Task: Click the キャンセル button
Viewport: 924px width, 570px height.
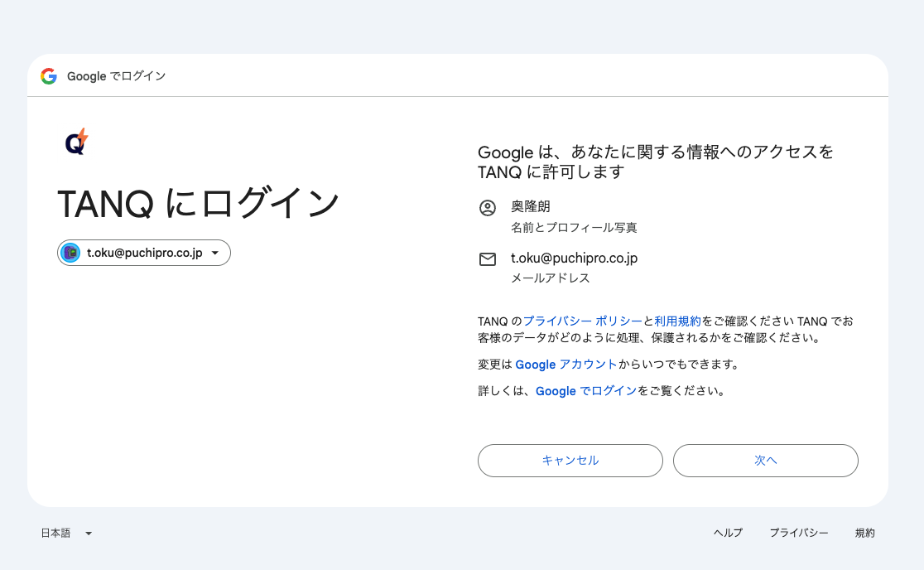Action: coord(570,461)
